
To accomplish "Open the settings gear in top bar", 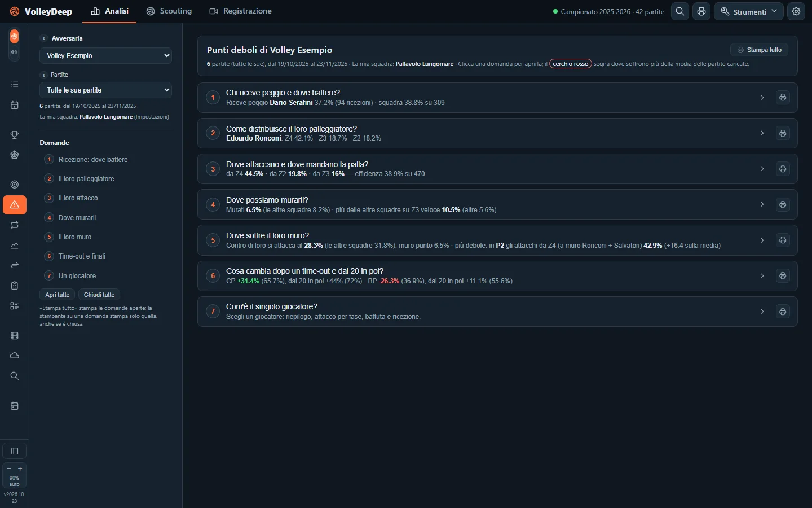I will click(796, 11).
